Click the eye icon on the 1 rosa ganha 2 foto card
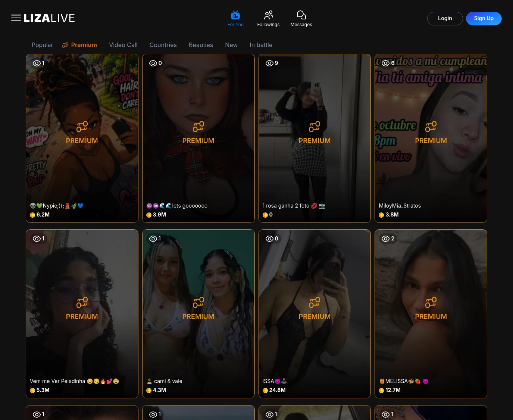Screen dimensions: 513x420 (269, 63)
